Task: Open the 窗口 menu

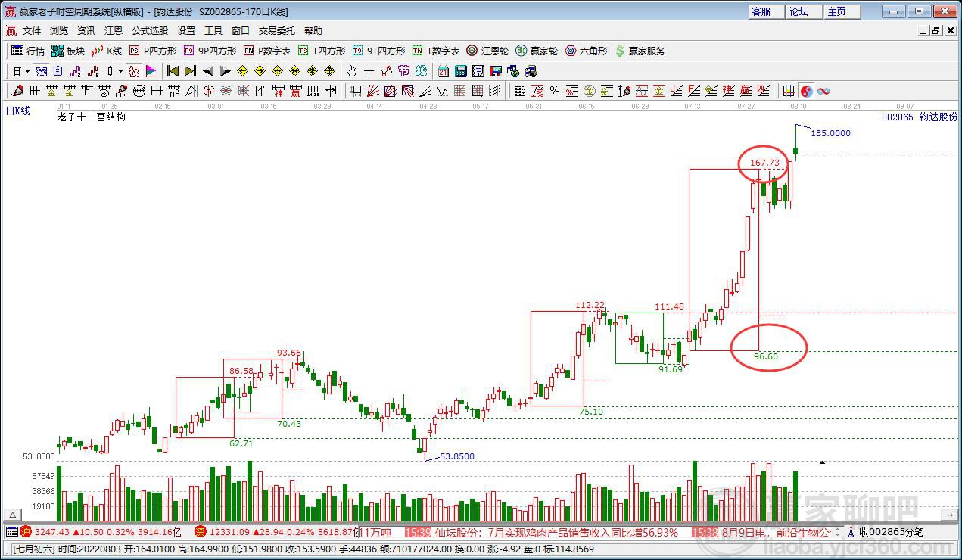Action: pyautogui.click(x=241, y=30)
